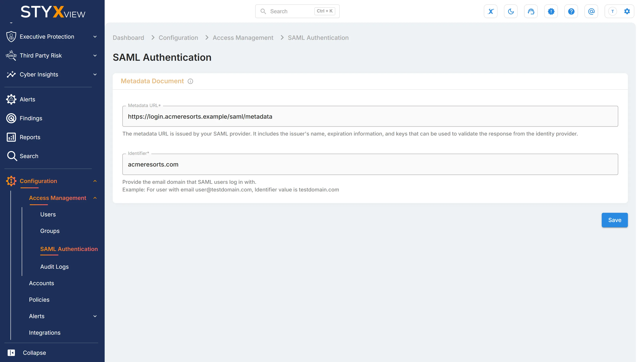The width and height of the screenshot is (644, 362).
Task: Click the Collapse sidebar icon
Action: 11,353
